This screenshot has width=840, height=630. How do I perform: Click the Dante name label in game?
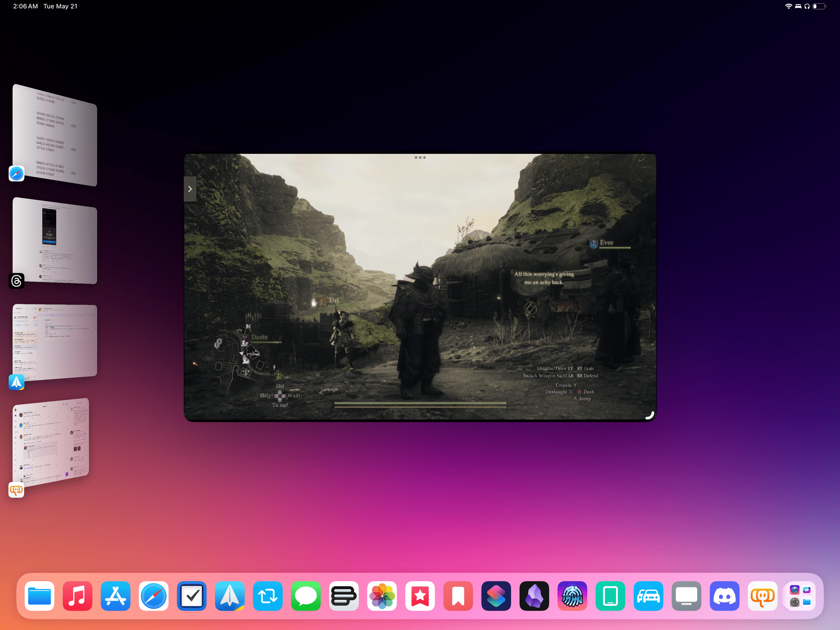click(259, 337)
